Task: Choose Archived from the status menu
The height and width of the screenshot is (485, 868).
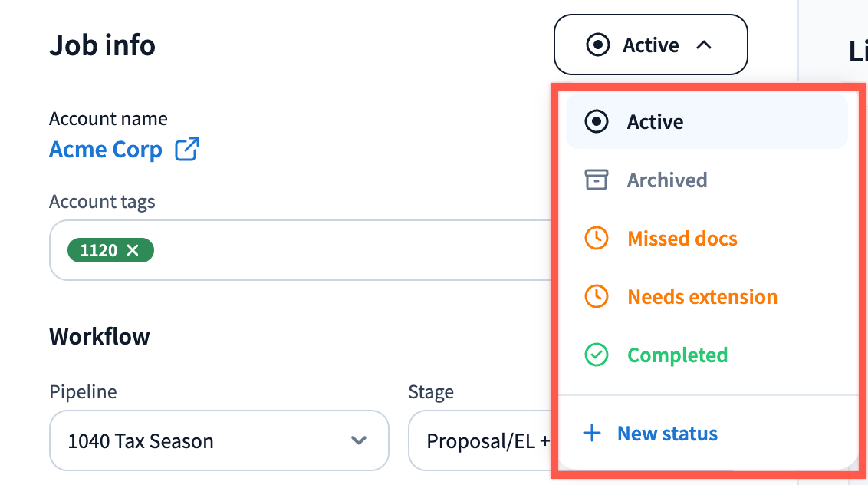Action: click(x=666, y=180)
